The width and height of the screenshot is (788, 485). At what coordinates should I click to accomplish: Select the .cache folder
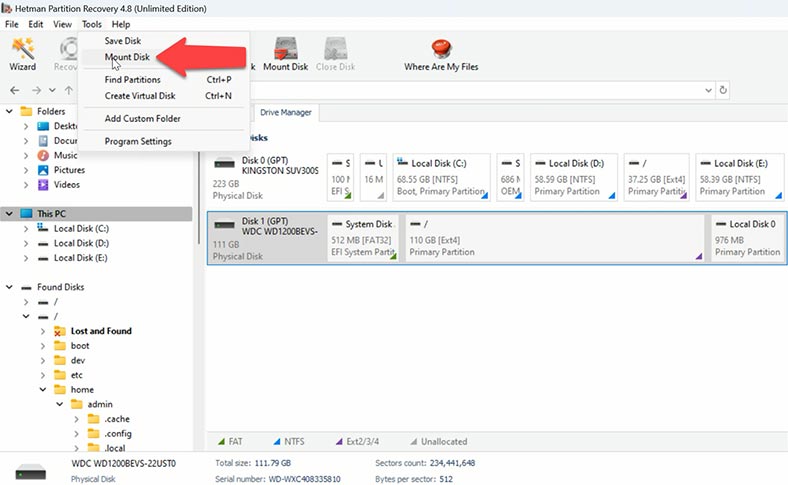point(117,419)
